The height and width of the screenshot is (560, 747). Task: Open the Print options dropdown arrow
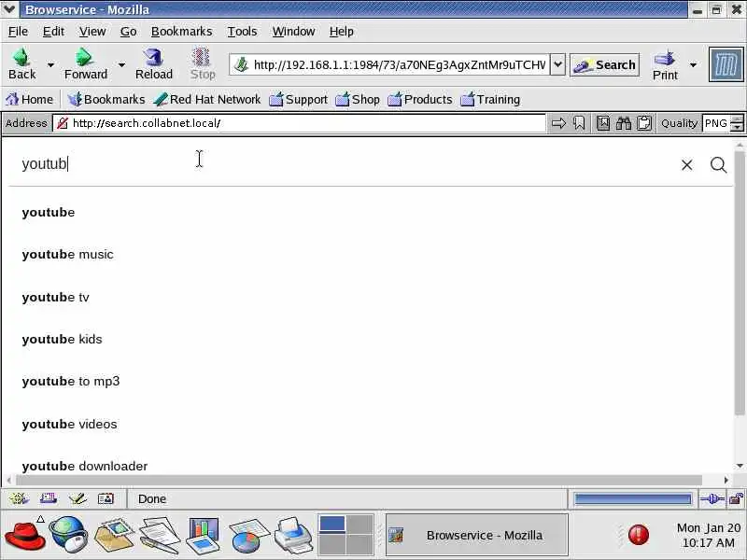point(693,64)
